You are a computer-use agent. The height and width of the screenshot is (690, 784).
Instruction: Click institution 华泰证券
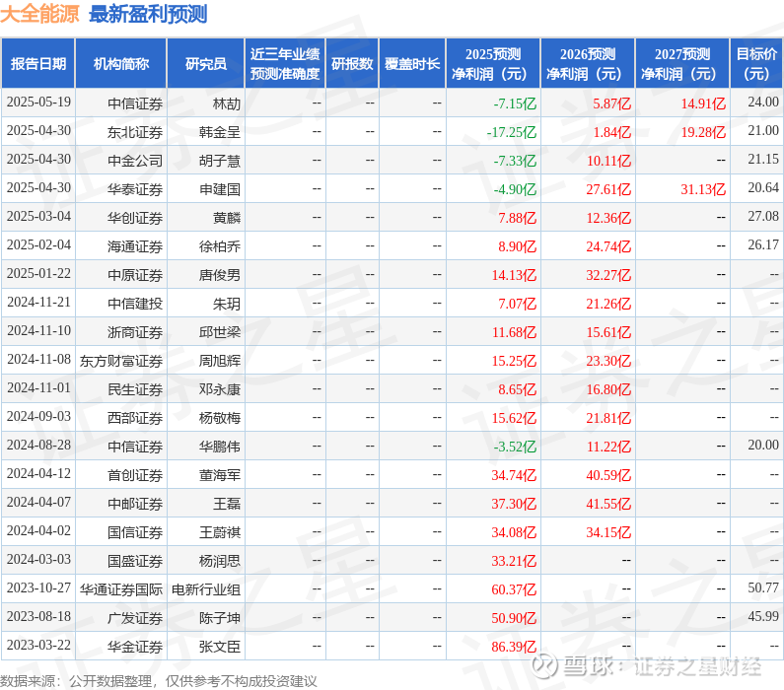pos(135,189)
